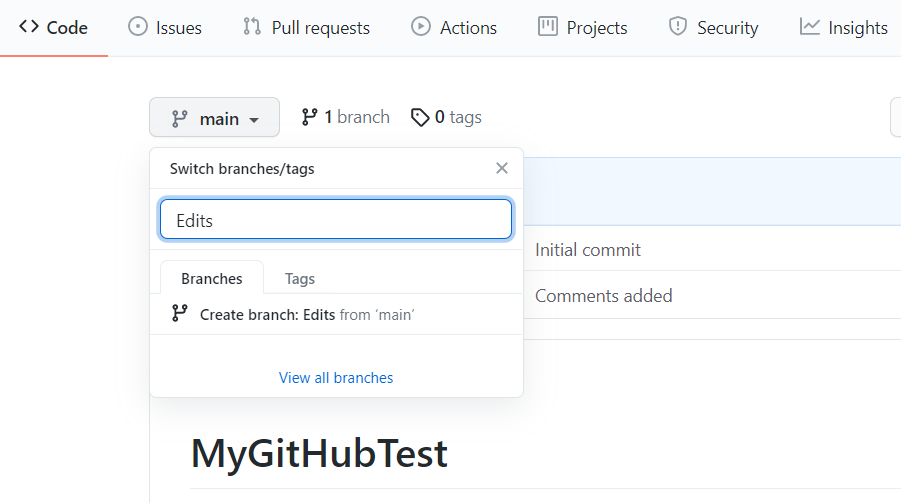Click the Code angle-brackets icon

(x=29, y=26)
